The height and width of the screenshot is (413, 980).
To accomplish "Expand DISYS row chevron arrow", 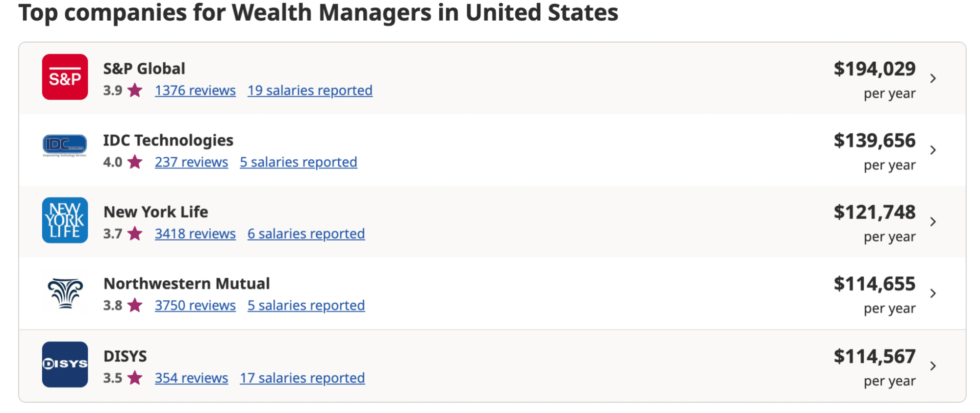I will [x=933, y=365].
